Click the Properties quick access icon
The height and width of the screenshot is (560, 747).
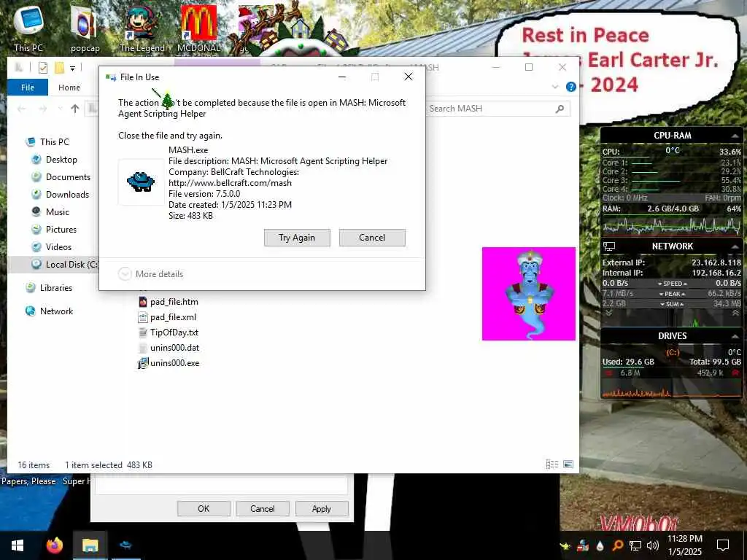click(x=43, y=68)
